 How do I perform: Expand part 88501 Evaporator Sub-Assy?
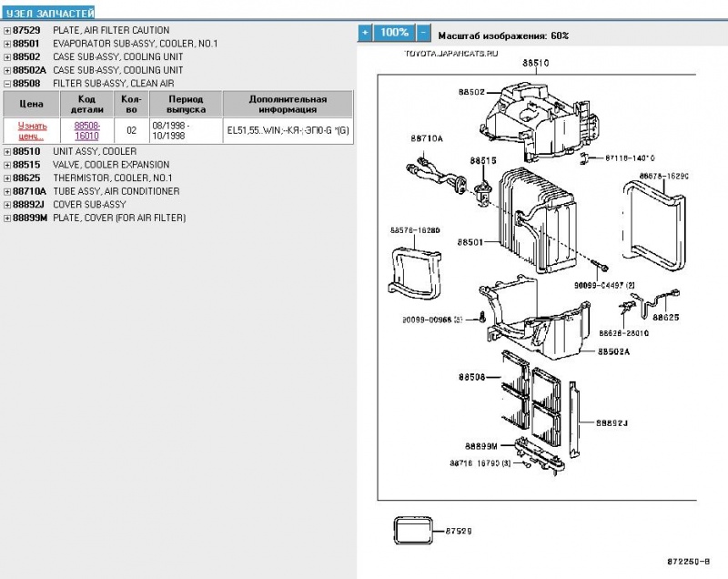[x=7, y=43]
